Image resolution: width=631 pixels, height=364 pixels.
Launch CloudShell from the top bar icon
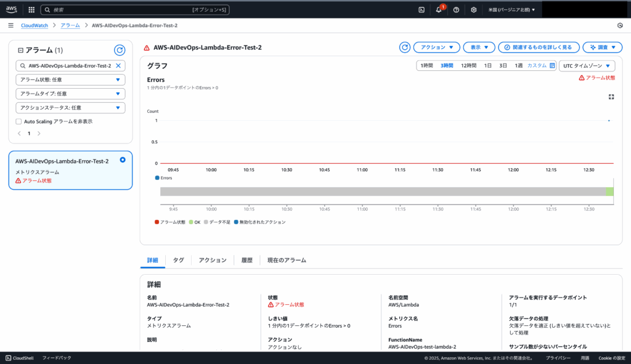pyautogui.click(x=421, y=10)
